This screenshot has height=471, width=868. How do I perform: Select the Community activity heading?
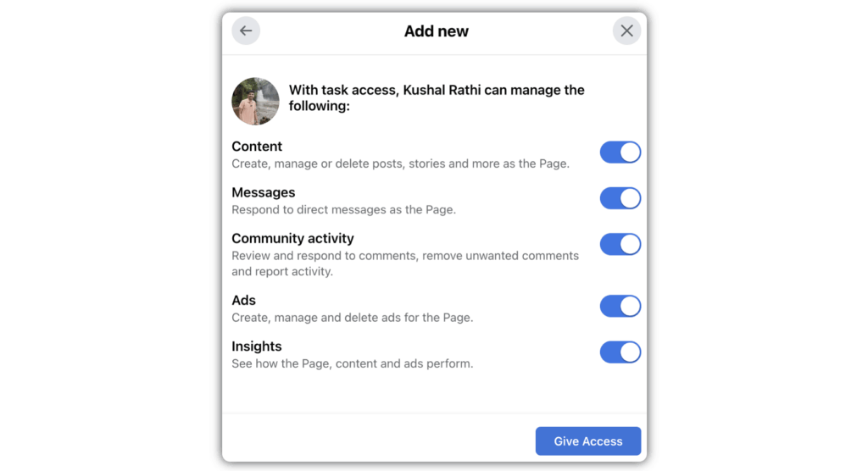click(x=292, y=238)
